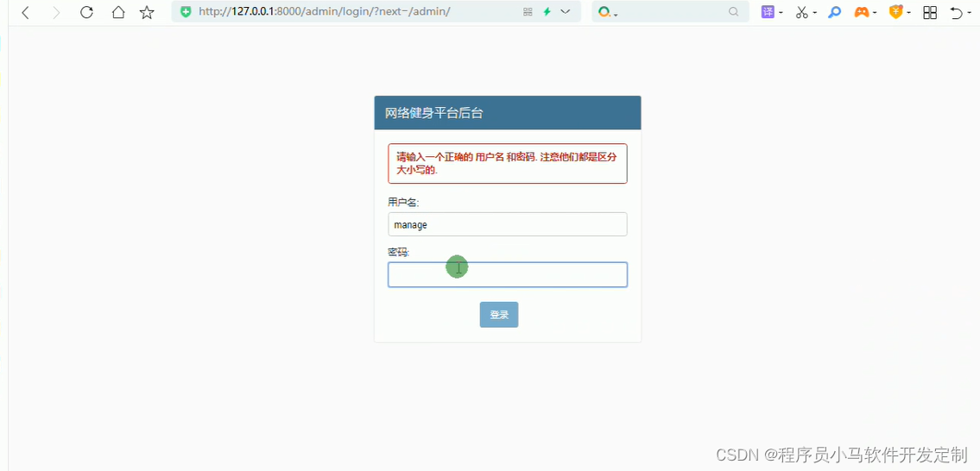This screenshot has width=980, height=471.
Task: Open the translate options dropdown arrow
Action: point(782,12)
